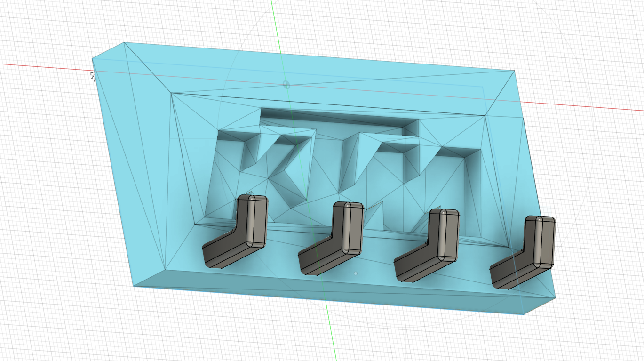644x361 pixels.
Task: Click the origin point marker on the mesh
Action: [286, 85]
